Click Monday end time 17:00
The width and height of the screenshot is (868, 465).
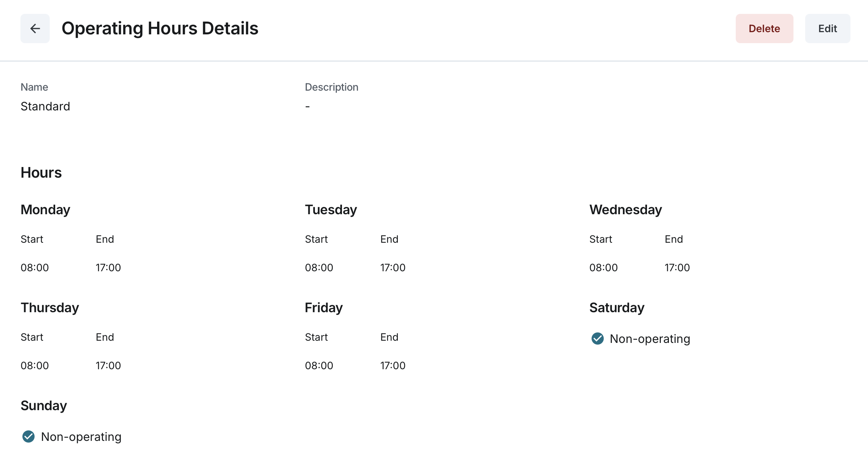[x=108, y=268]
